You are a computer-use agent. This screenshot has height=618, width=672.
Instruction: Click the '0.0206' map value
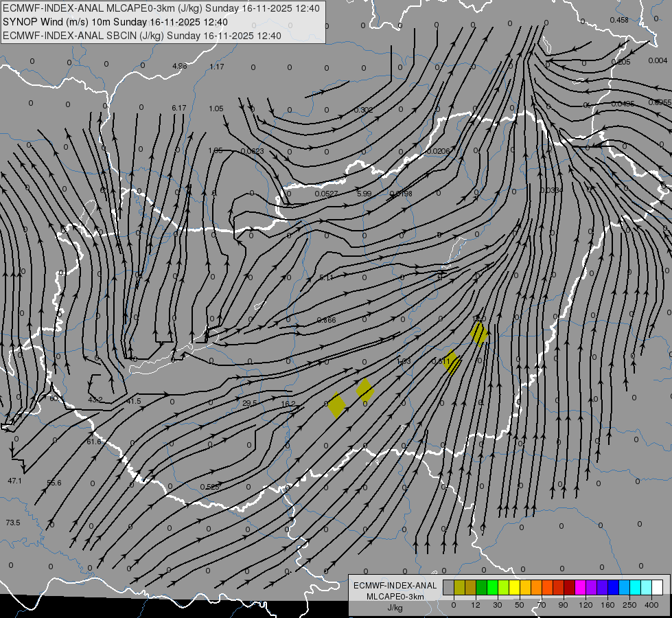(438, 151)
